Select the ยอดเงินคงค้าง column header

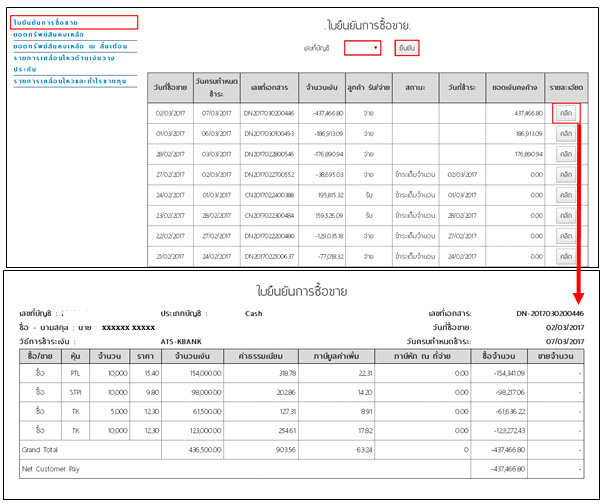click(515, 87)
